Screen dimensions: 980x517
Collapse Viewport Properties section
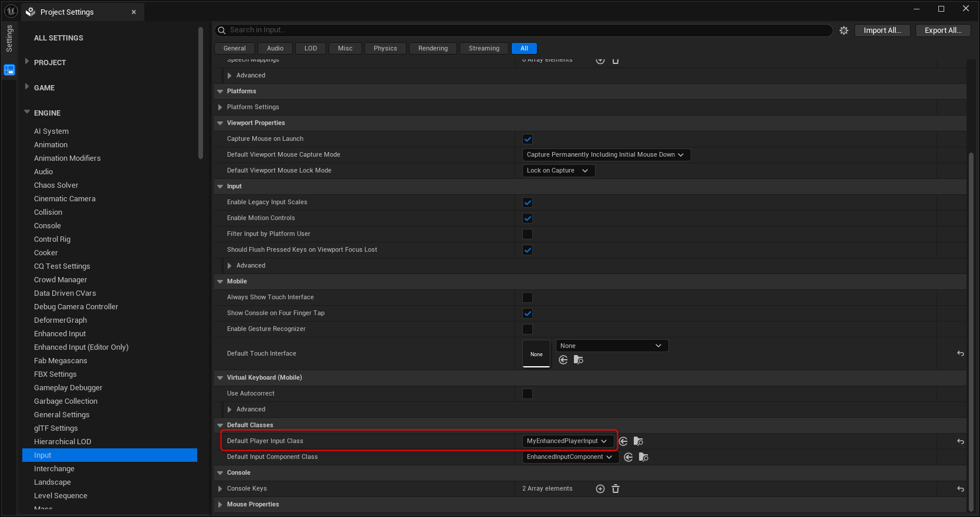click(x=220, y=123)
